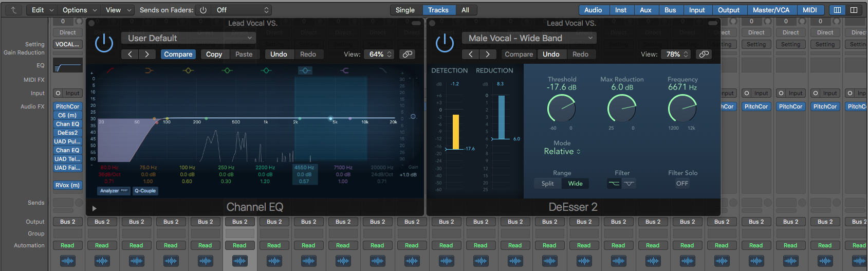Toggle Channel EQ power button
The image size is (868, 271).
104,43
